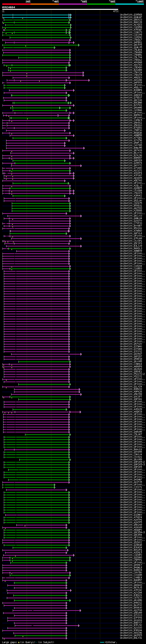Select hit label UniRef100_Q5ZHY2
The width and height of the screenshot is (146, 644).
coord(131,543)
